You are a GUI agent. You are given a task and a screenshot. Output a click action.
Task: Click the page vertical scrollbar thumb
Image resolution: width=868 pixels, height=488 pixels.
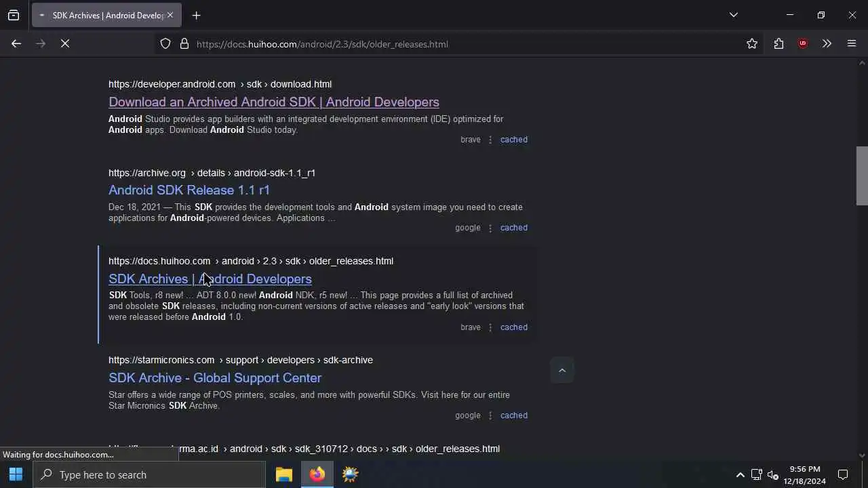(862, 175)
